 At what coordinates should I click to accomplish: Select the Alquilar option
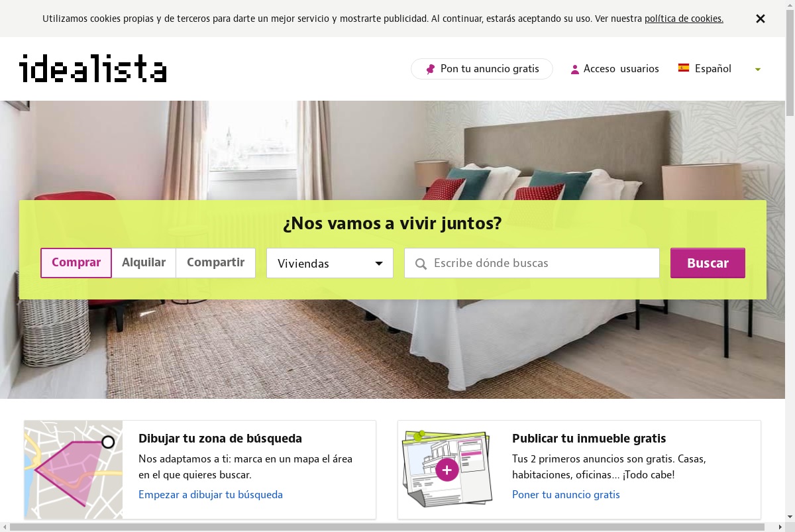[144, 262]
